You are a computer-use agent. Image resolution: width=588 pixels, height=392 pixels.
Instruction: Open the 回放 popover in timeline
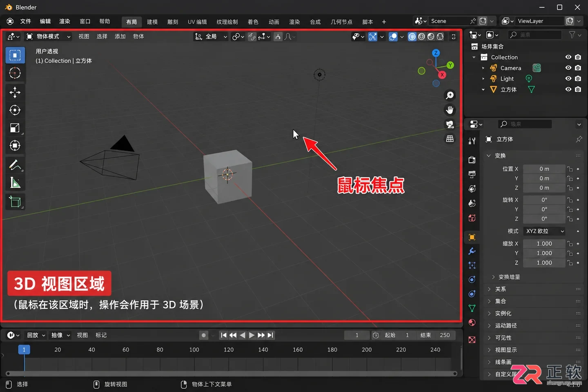[36, 335]
